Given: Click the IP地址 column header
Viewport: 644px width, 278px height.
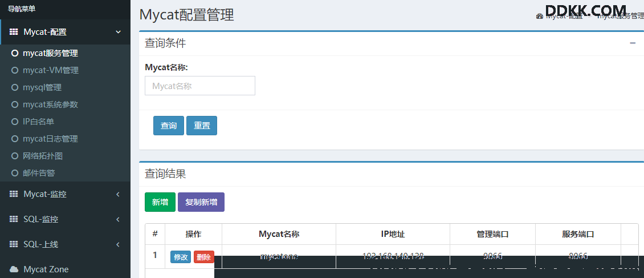Looking at the screenshot, I should pyautogui.click(x=393, y=234).
